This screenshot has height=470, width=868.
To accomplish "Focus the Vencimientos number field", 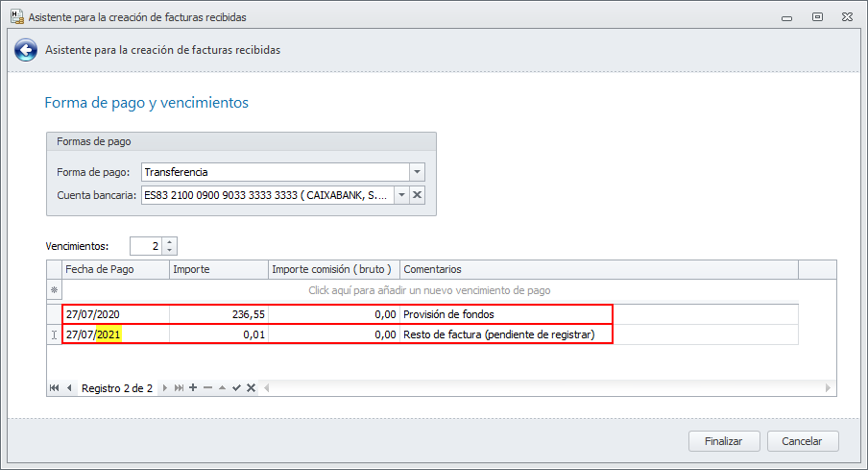I will click(146, 246).
